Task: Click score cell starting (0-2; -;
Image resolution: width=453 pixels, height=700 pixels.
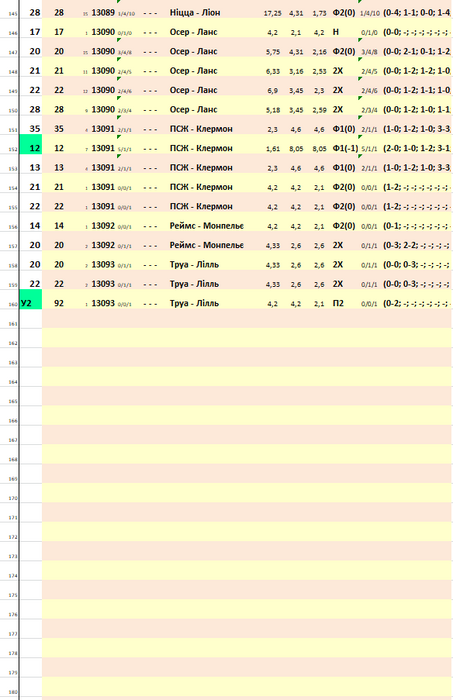Action: point(417,303)
